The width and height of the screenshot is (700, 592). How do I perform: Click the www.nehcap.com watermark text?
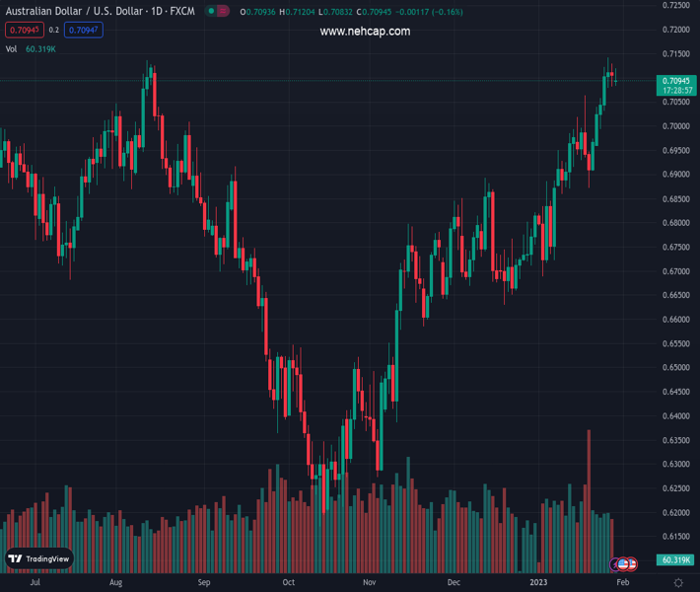tap(365, 32)
